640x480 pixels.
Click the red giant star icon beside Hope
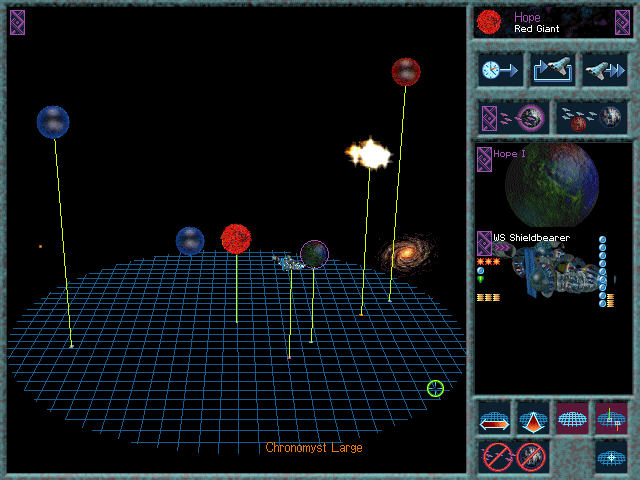pyautogui.click(x=489, y=22)
